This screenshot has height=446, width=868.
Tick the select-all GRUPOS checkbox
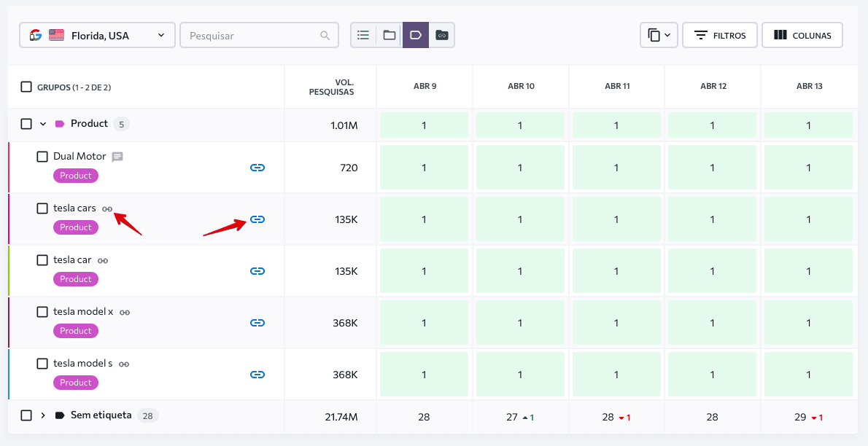click(26, 87)
